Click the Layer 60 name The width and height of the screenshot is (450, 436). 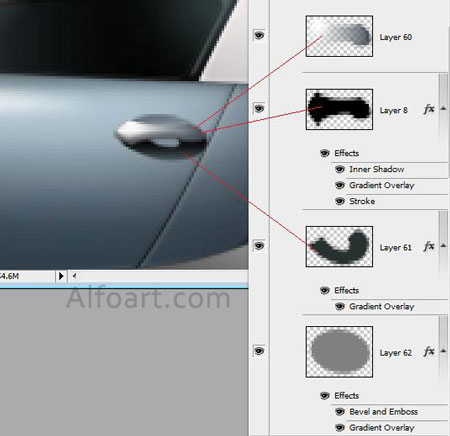tap(396, 37)
